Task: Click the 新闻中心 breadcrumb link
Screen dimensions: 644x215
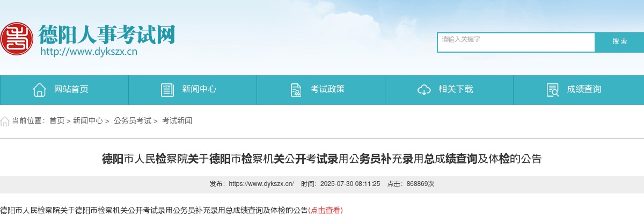Action: tap(87, 121)
